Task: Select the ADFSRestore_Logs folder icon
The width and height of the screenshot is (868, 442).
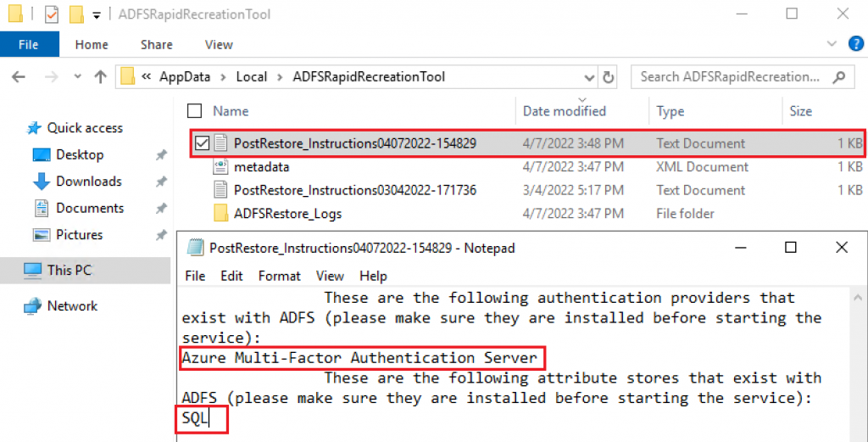Action: point(221,213)
